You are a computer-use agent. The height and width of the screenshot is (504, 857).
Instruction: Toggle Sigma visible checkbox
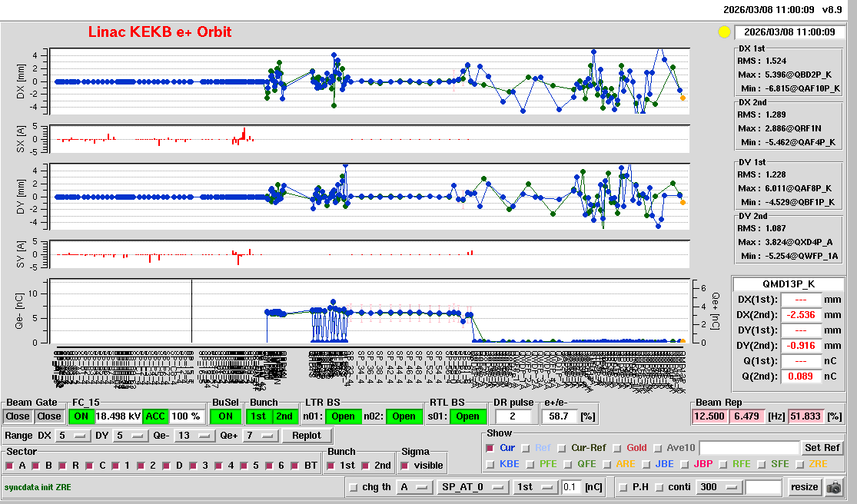tap(405, 466)
